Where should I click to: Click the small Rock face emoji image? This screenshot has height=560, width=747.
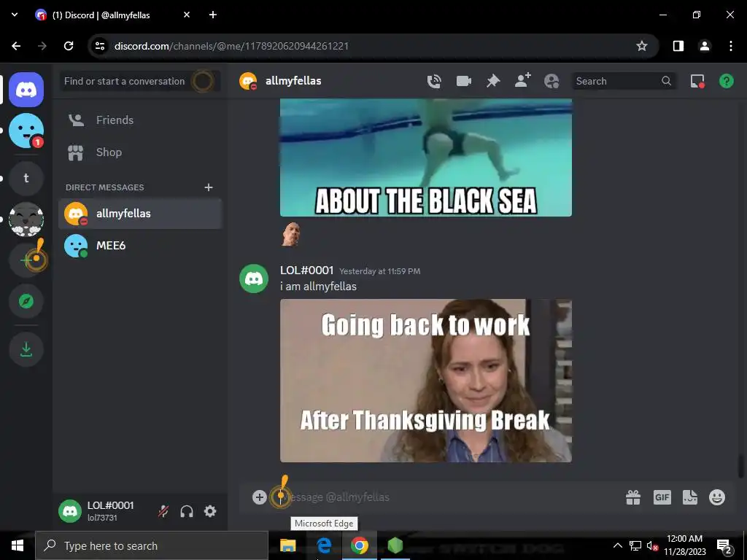[x=290, y=234]
